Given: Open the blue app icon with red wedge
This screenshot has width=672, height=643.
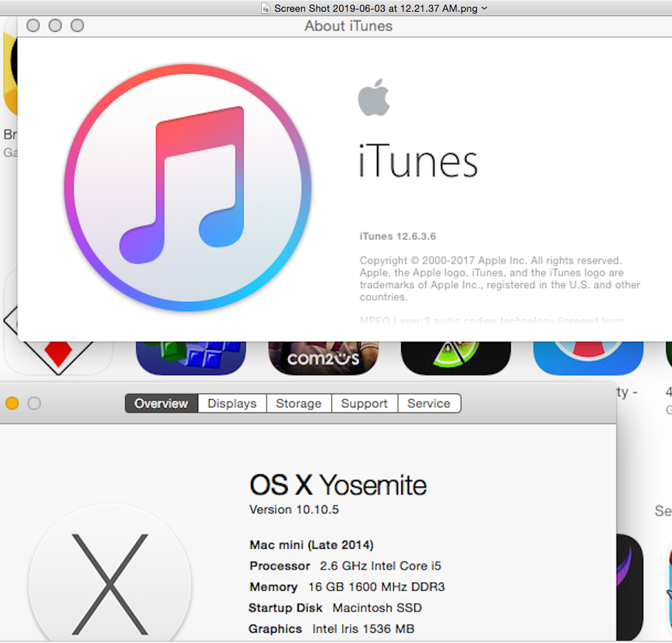Looking at the screenshot, I should (588, 358).
